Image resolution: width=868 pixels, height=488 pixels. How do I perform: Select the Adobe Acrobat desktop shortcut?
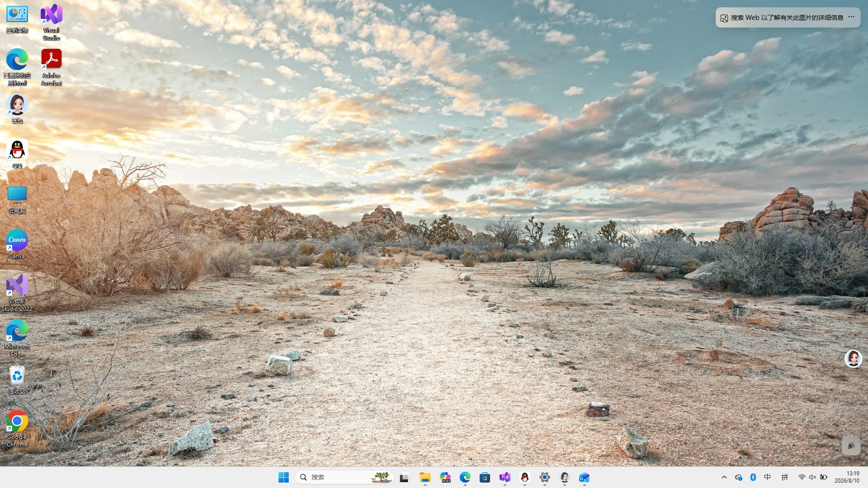51,67
